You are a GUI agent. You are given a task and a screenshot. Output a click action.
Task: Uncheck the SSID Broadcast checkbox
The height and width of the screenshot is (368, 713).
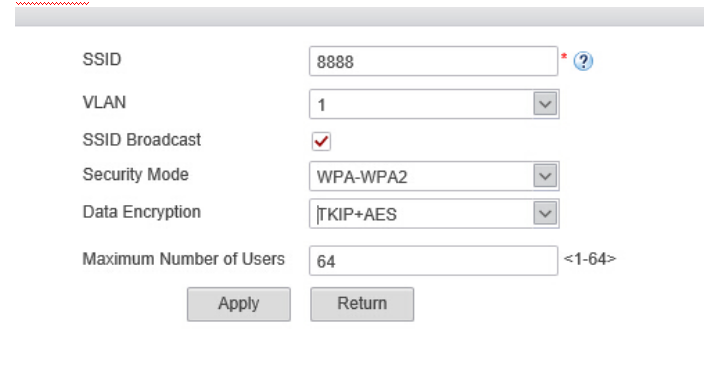[321, 141]
